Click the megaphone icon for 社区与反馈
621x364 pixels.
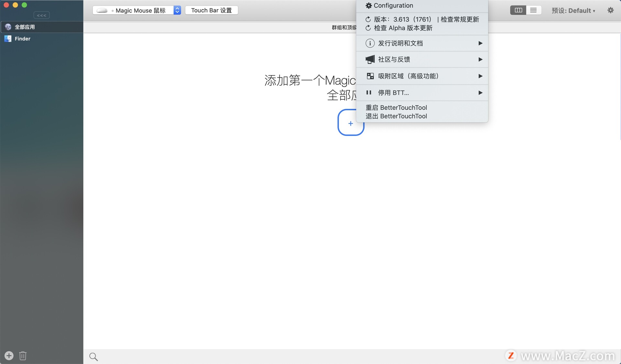click(370, 59)
